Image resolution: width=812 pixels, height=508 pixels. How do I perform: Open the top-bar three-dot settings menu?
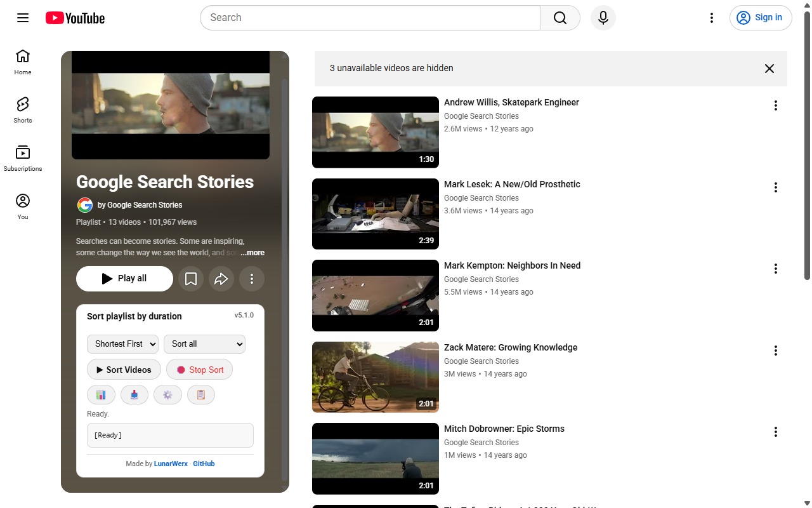[712, 18]
